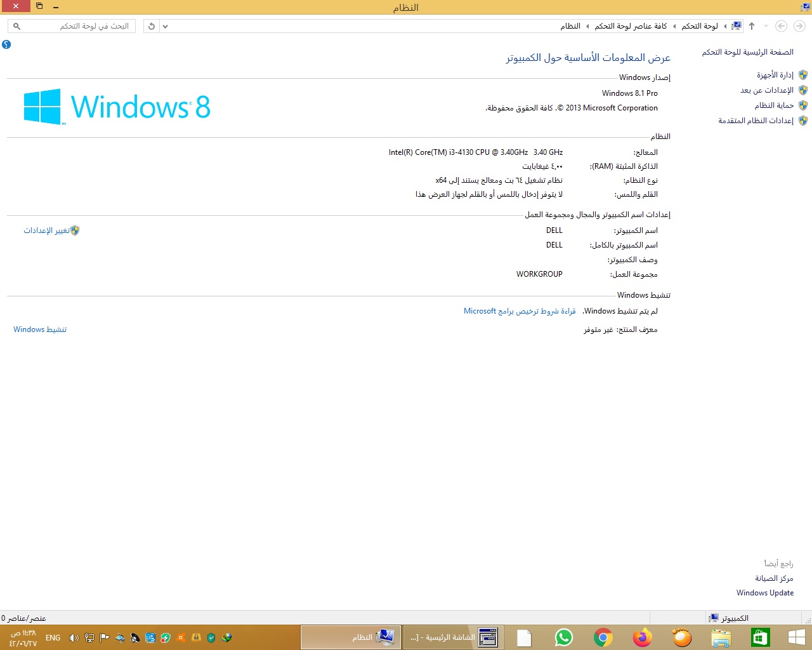Click the Action Center flag tray icon

105,638
